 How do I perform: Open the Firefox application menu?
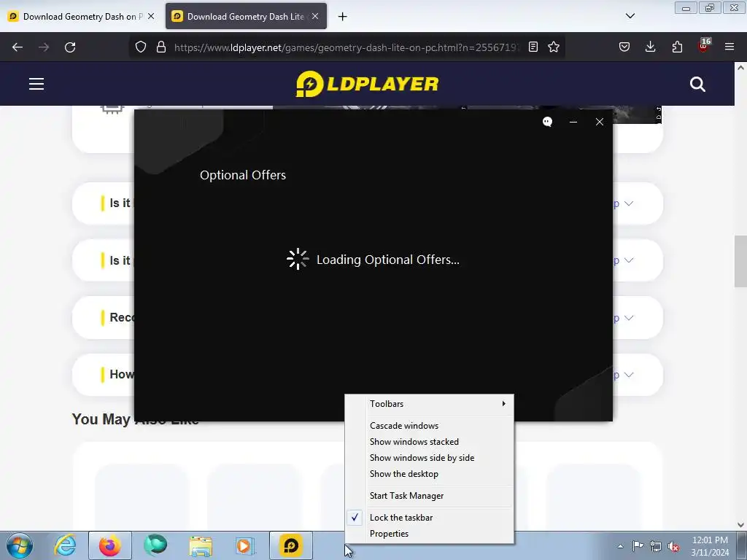coord(729,47)
